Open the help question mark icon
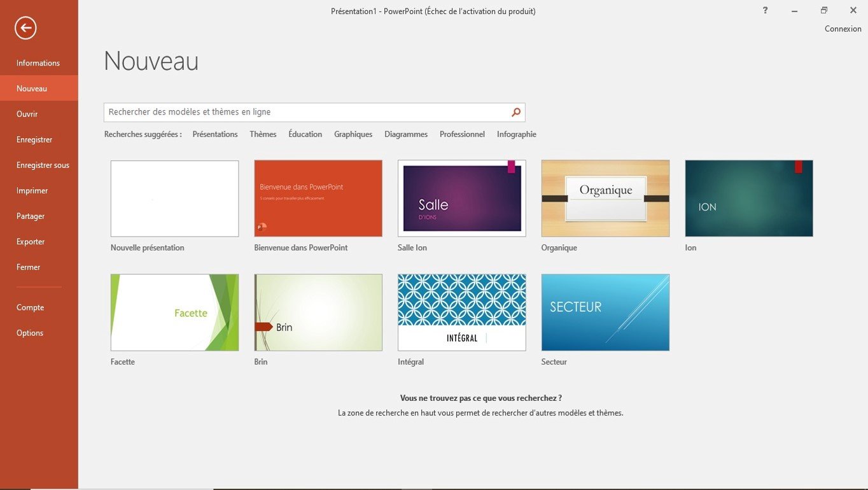Screen dimensions: 868x490 click(765, 10)
